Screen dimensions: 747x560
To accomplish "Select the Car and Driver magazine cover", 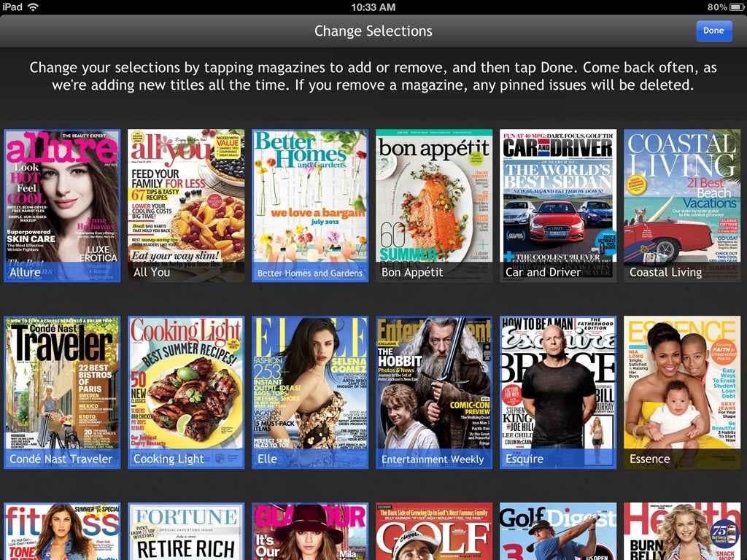I will (558, 206).
